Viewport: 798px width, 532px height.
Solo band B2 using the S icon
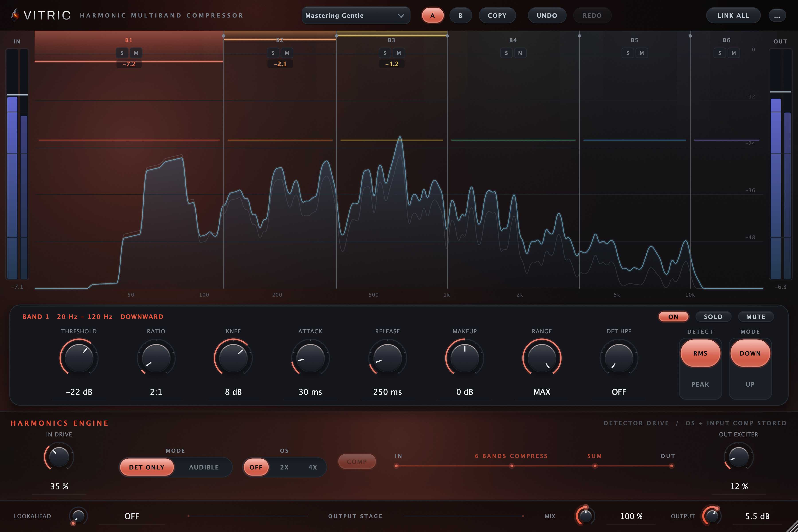(x=273, y=53)
